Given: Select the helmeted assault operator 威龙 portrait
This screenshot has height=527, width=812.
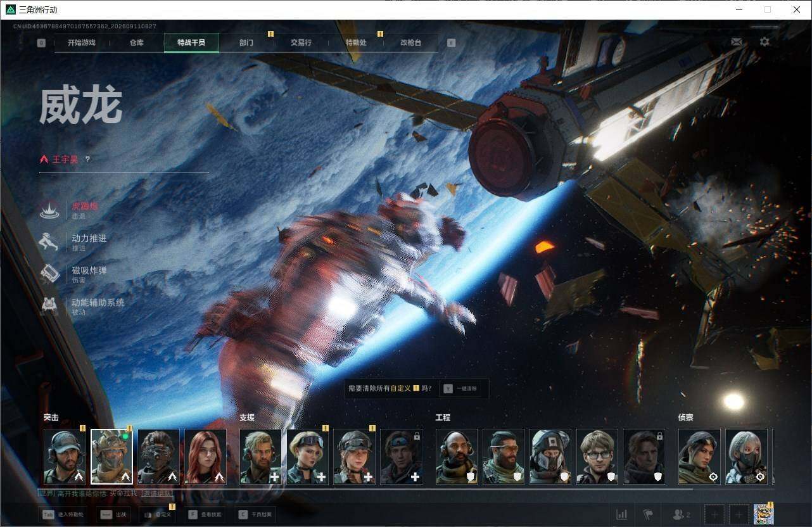Looking at the screenshot, I should [111, 457].
